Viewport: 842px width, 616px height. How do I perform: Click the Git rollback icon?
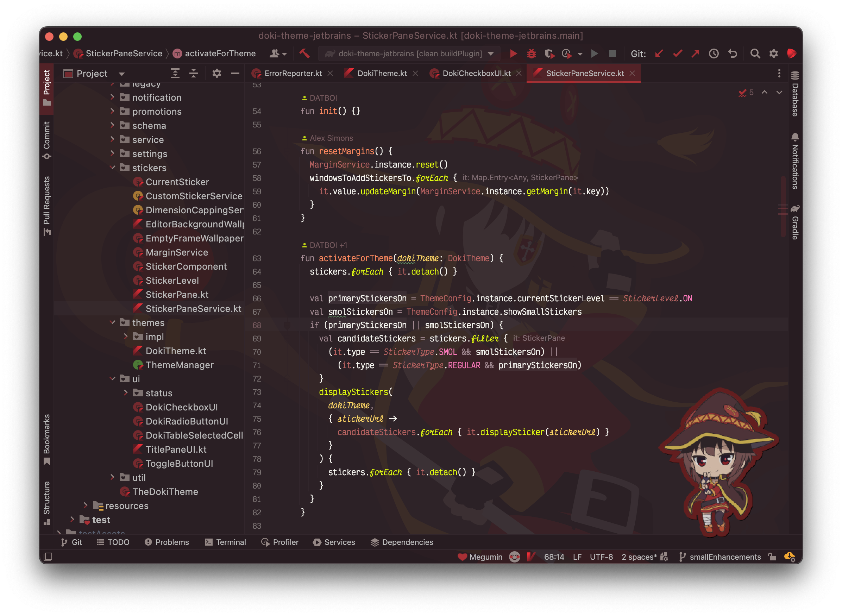coord(733,53)
